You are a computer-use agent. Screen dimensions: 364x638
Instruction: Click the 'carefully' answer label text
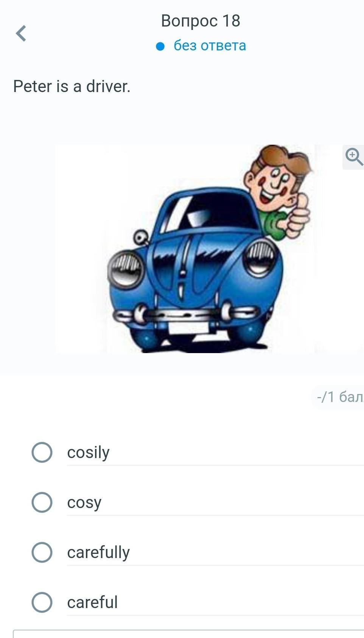coord(98,552)
